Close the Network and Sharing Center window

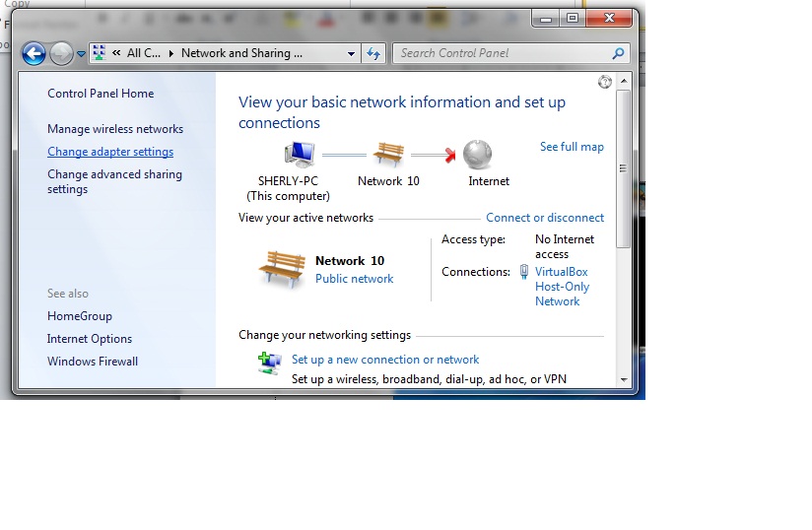(x=609, y=19)
